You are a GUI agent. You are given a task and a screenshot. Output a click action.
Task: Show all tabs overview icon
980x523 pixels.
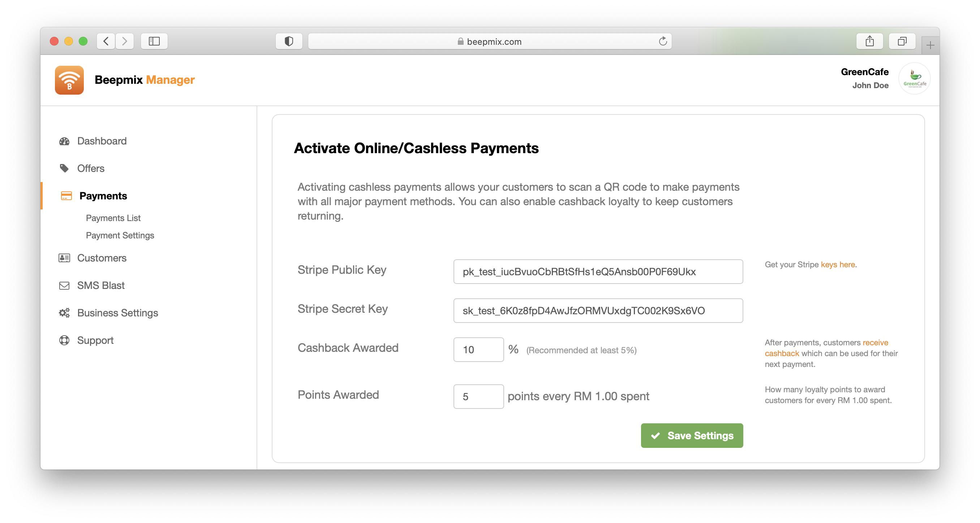(x=902, y=41)
